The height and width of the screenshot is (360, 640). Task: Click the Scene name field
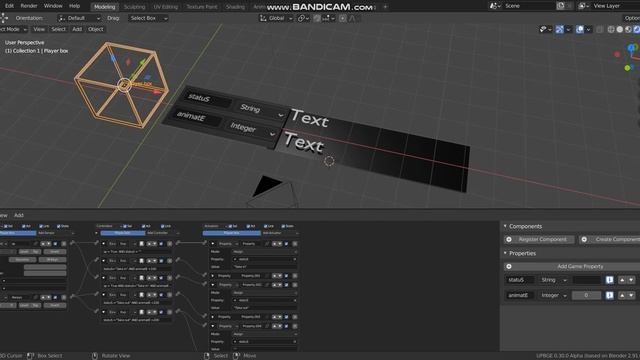(529, 6)
